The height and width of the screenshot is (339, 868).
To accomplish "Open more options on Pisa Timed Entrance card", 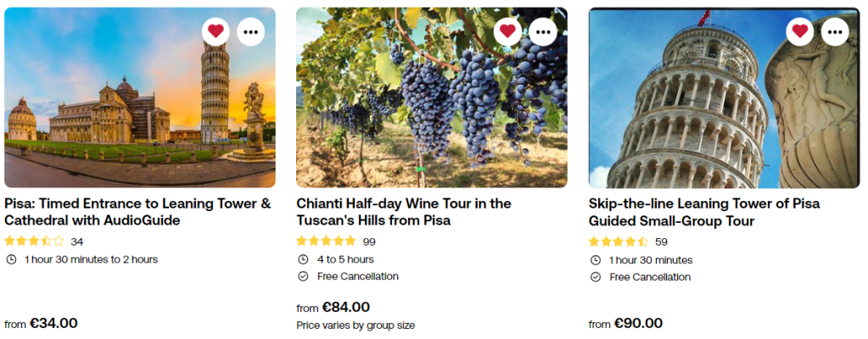I will point(250,31).
